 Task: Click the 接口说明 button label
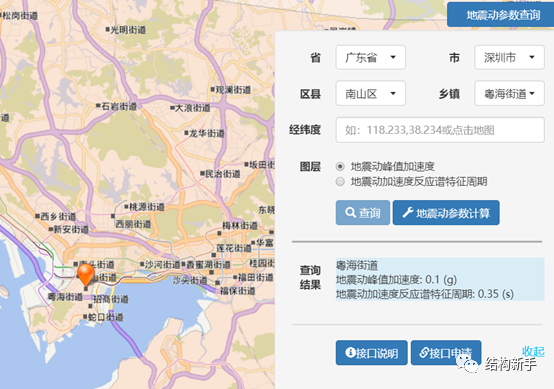coord(377,353)
